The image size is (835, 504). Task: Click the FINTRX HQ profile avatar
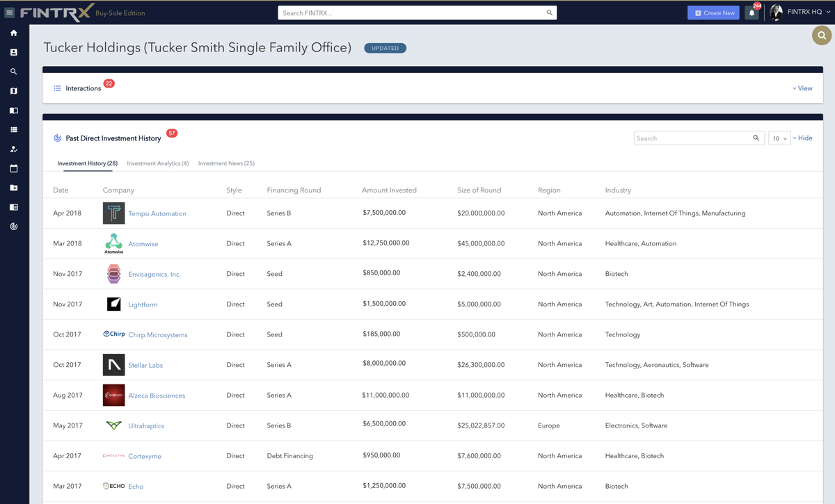pos(777,13)
